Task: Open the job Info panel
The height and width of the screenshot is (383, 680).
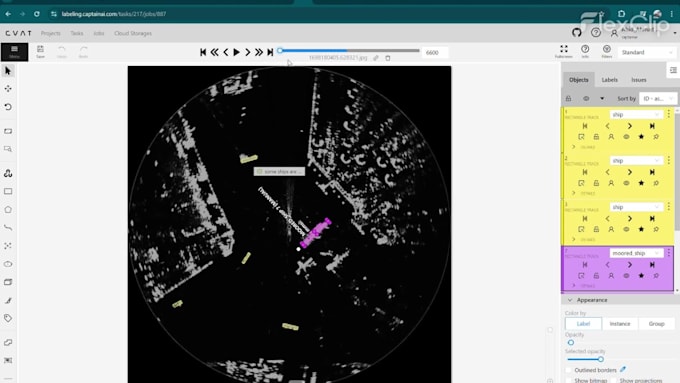Action: (585, 51)
